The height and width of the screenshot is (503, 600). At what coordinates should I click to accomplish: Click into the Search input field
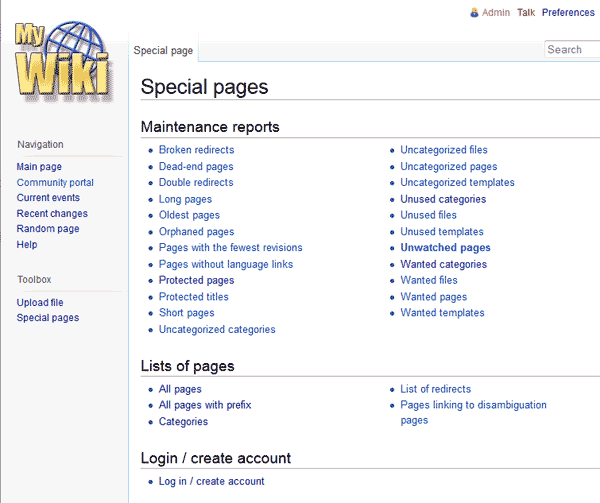(x=572, y=49)
